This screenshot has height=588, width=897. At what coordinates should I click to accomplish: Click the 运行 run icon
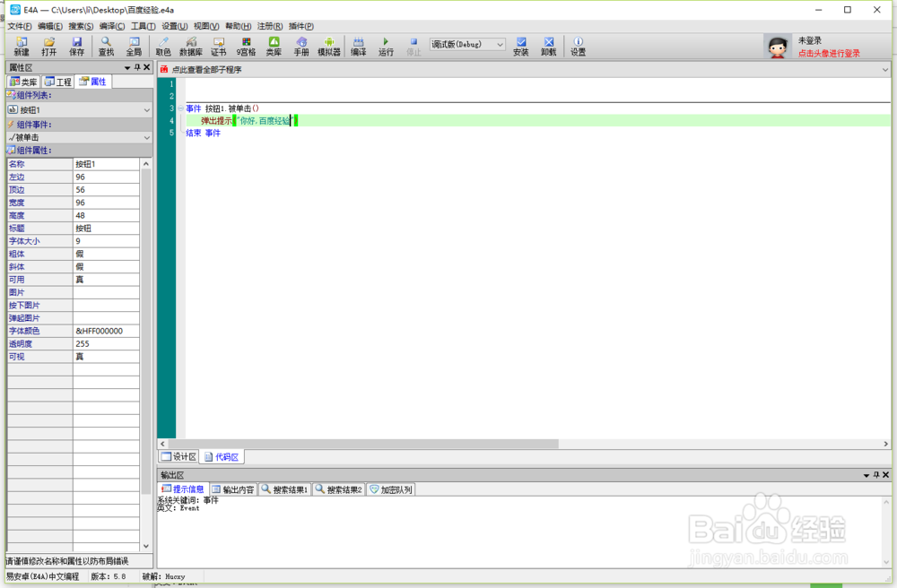tap(386, 47)
